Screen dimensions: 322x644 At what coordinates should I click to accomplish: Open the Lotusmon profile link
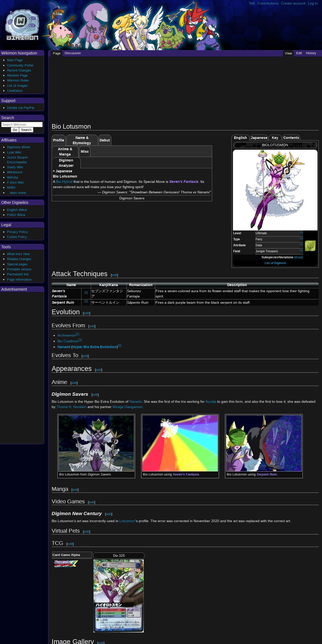pyautogui.click(x=127, y=521)
